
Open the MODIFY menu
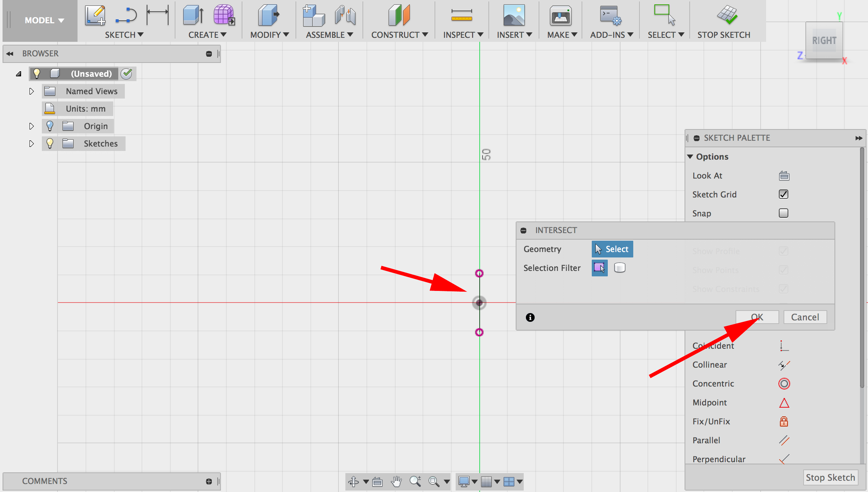pos(269,35)
